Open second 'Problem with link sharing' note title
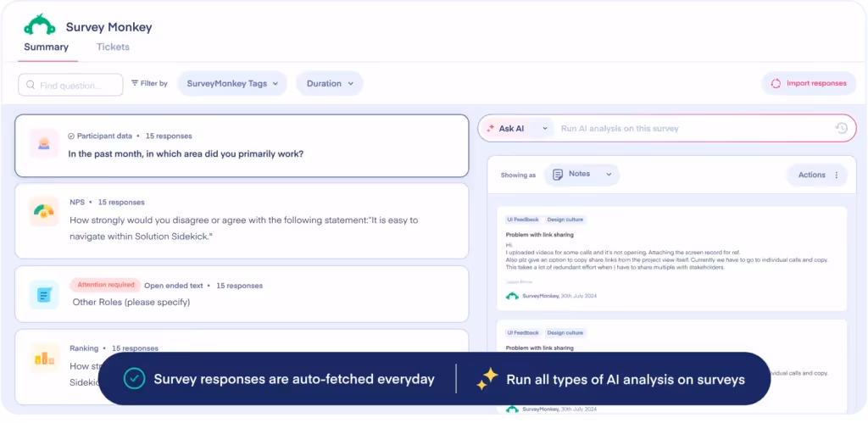868x423 pixels. [x=540, y=348]
